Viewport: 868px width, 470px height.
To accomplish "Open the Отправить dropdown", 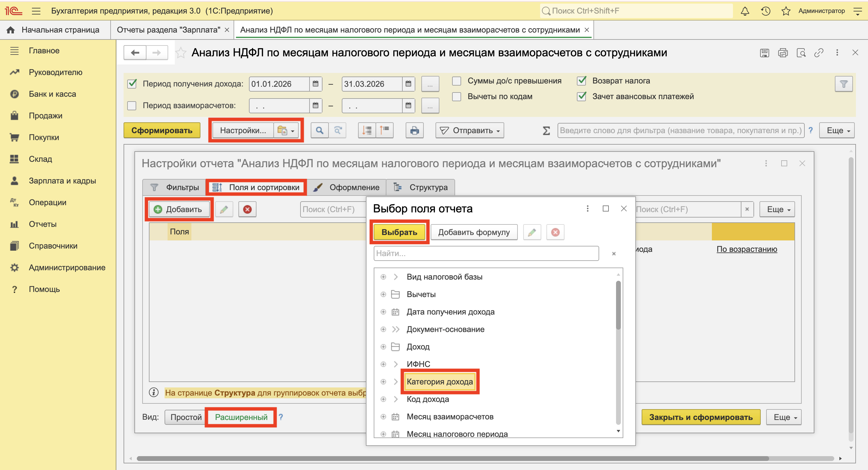I will (x=470, y=130).
